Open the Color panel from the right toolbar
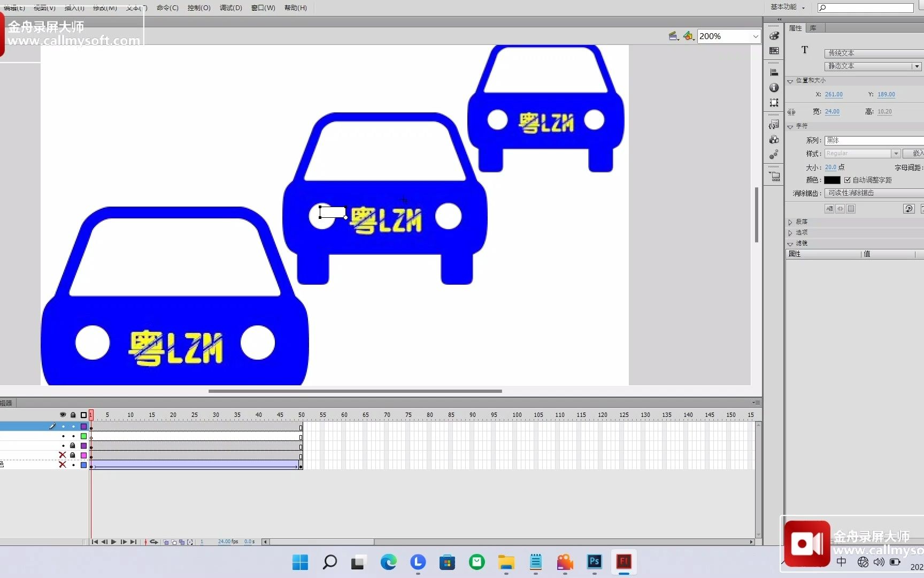The width and height of the screenshot is (924, 578). 774,35
